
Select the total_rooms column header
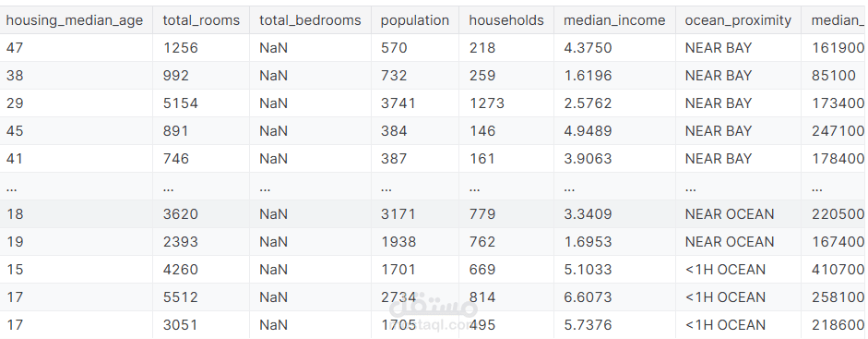(x=201, y=20)
